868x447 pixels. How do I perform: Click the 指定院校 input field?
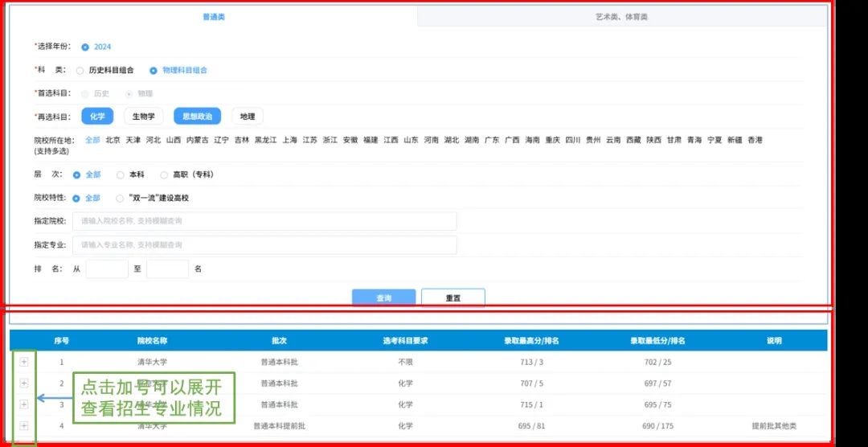[264, 221]
